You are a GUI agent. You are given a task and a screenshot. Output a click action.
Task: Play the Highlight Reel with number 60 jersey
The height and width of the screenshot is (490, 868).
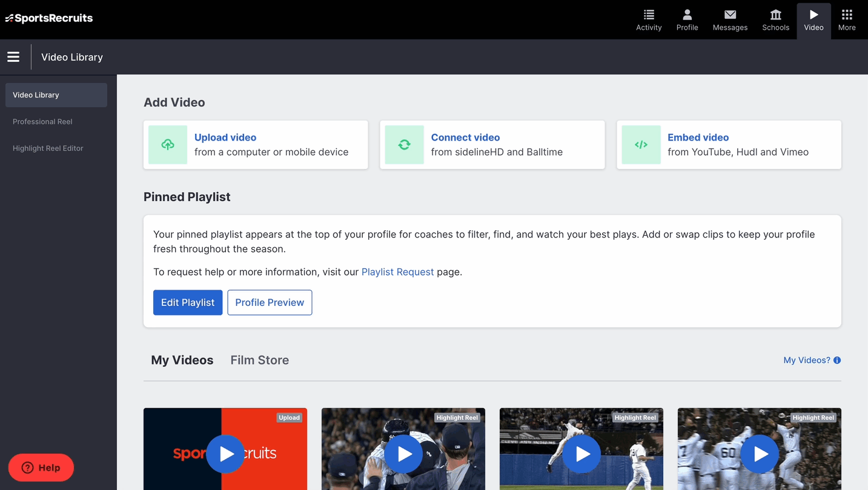(759, 454)
